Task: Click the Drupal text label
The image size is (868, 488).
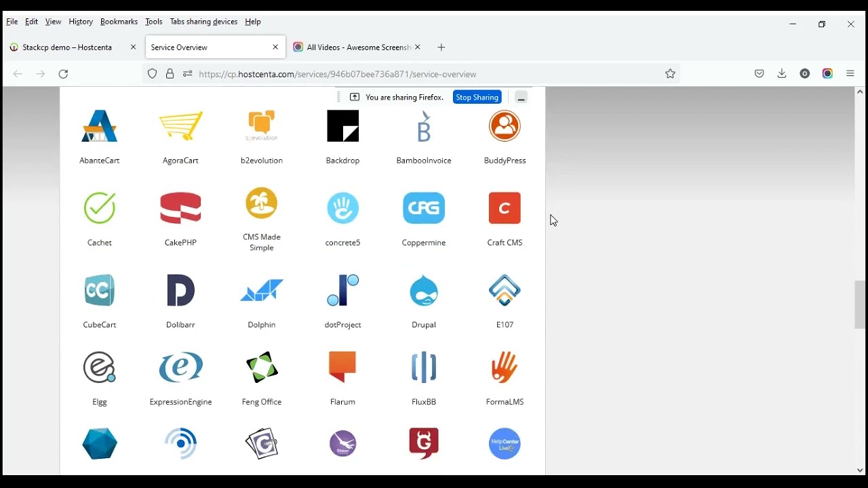Action: 425,325
